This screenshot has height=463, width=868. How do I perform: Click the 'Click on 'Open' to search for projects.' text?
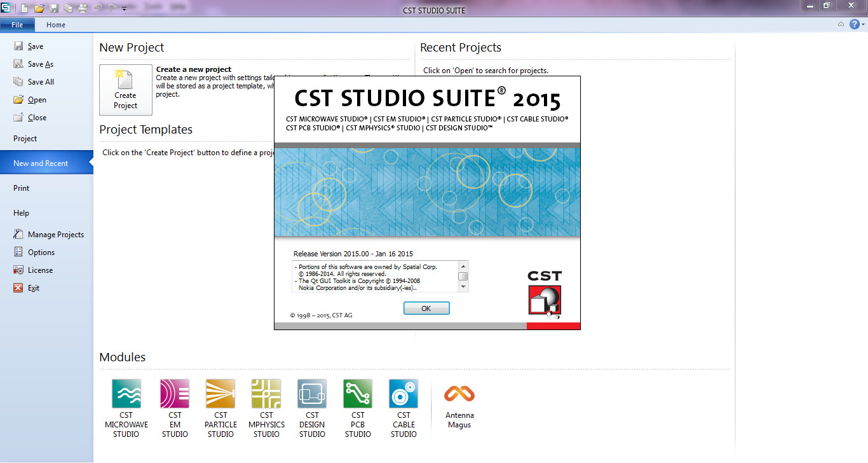486,71
